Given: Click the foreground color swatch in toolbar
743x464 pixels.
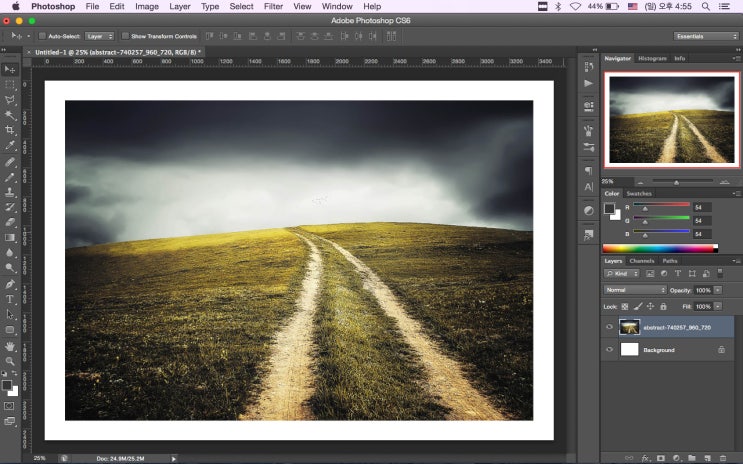Looking at the screenshot, I should (7, 384).
